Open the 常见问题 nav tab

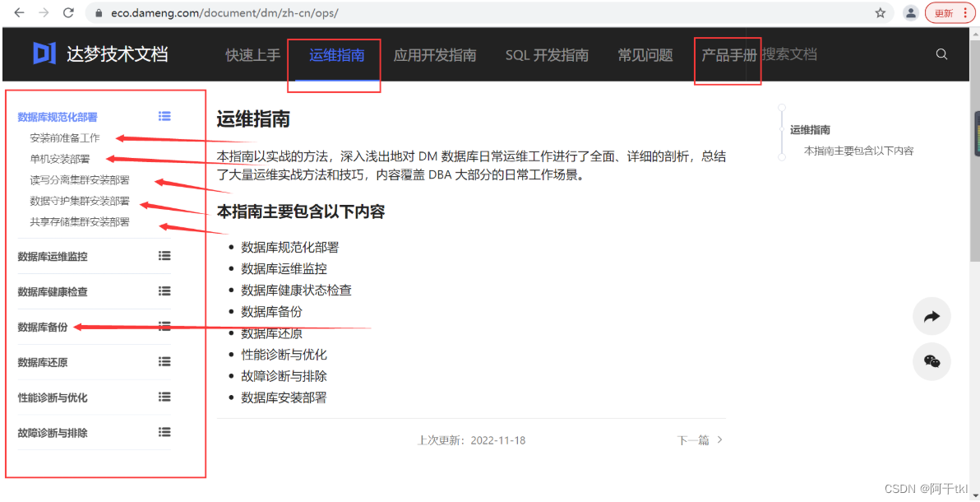(x=645, y=55)
